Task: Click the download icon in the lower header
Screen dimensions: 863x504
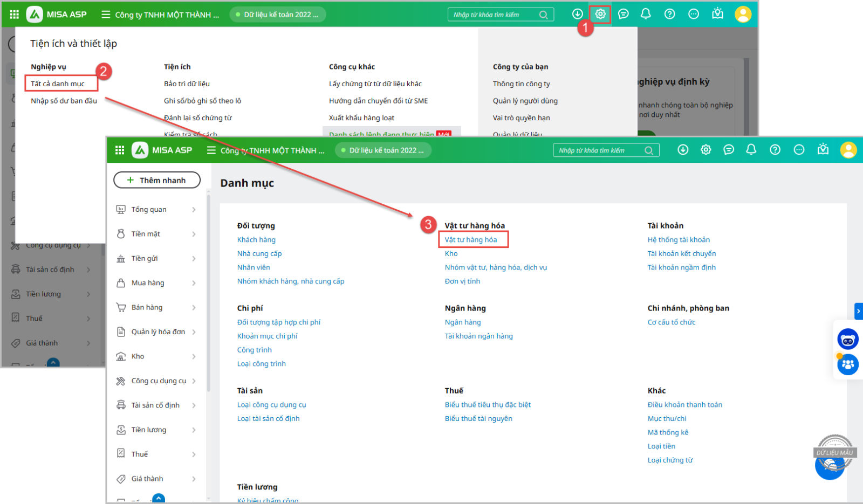Action: (x=683, y=150)
